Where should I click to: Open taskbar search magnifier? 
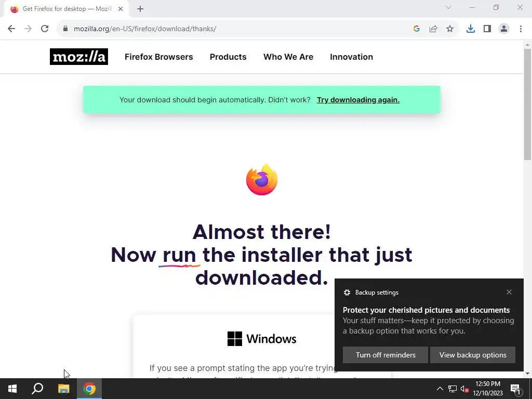[37, 389]
